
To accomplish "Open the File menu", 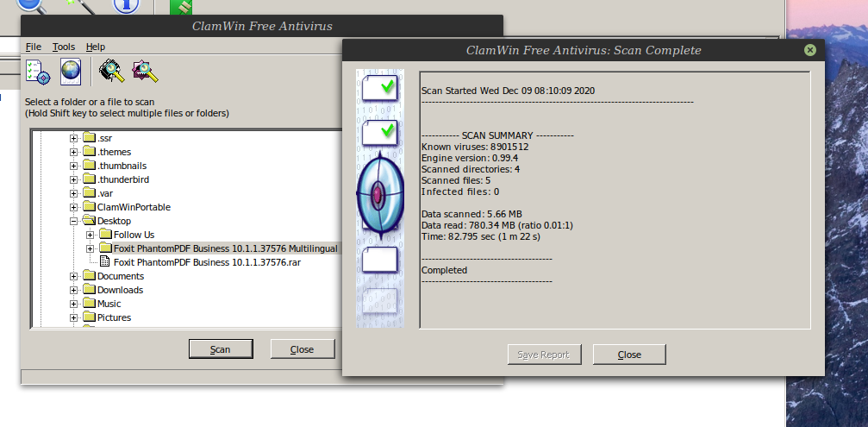I will tap(34, 47).
